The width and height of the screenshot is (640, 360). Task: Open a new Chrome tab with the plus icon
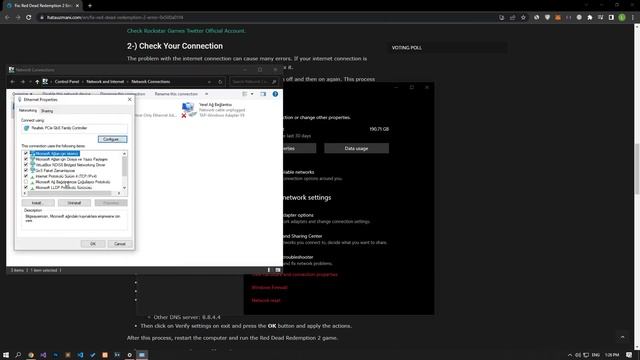coord(90,6)
